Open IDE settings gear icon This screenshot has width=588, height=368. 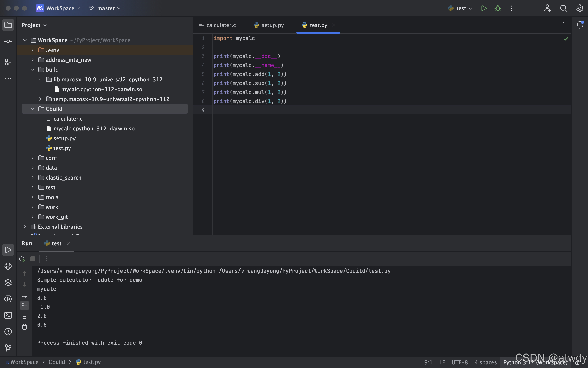coord(580,8)
